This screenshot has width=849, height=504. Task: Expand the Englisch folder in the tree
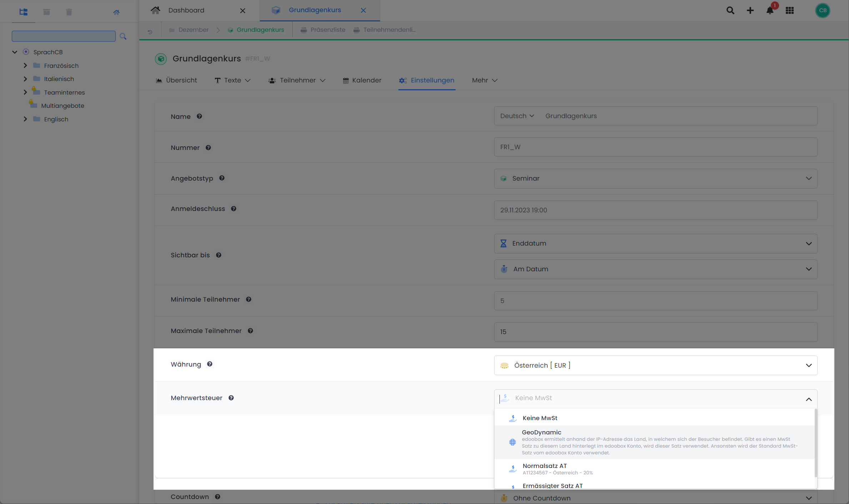25,119
